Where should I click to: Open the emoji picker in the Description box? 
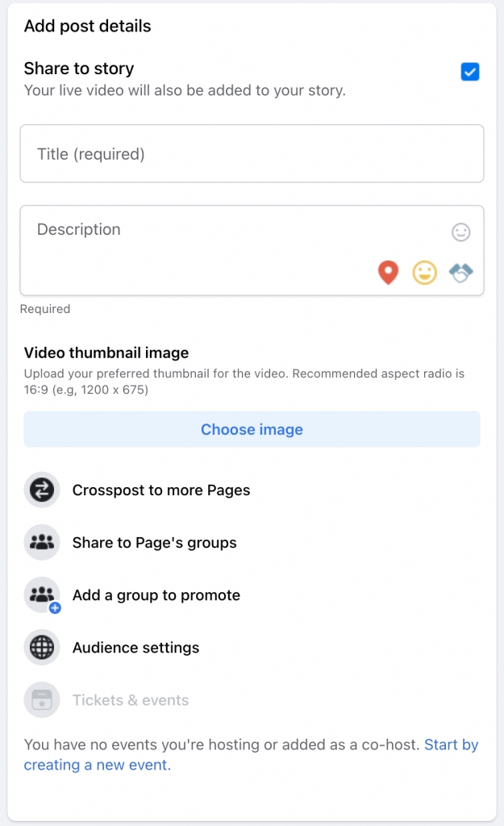click(x=460, y=232)
